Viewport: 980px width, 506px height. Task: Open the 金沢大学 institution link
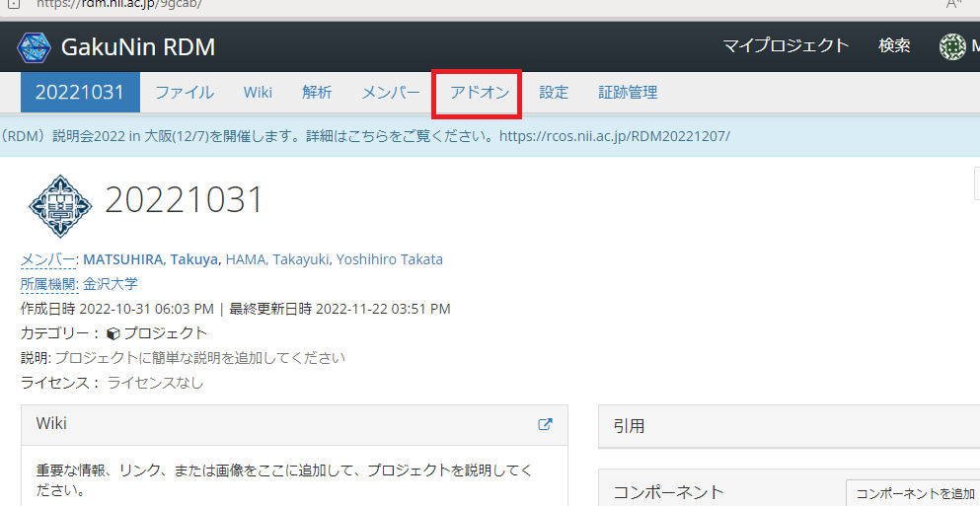pos(111,284)
